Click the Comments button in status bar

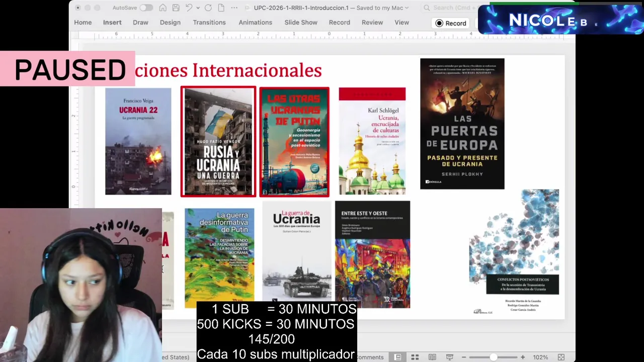click(x=370, y=357)
